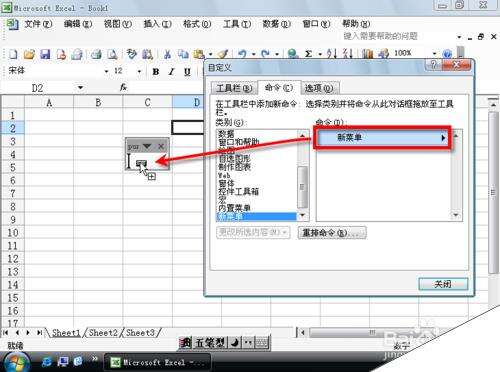The width and height of the screenshot is (500, 372).
Task: Click the Open folder icon
Action: click(x=29, y=54)
